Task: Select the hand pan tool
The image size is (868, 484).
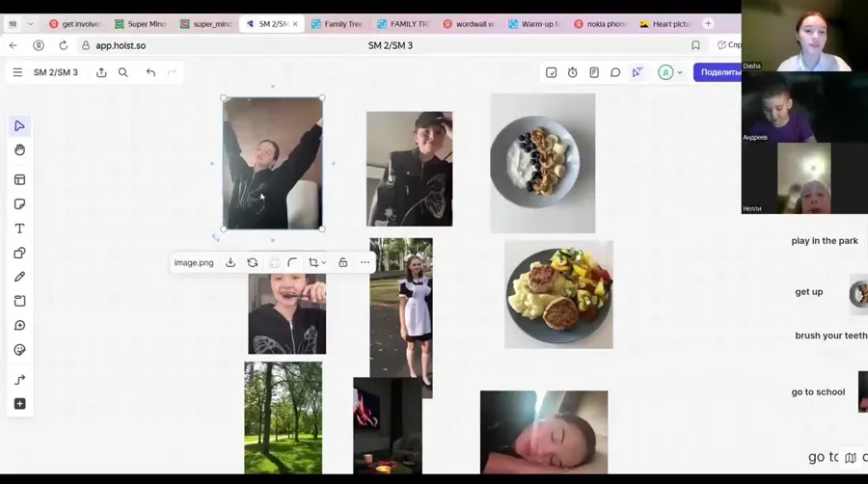Action: click(19, 150)
